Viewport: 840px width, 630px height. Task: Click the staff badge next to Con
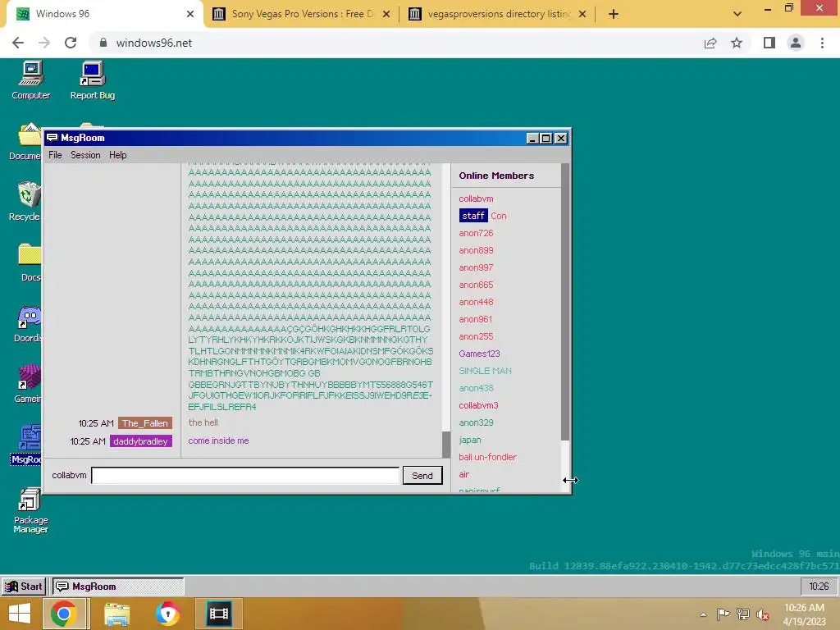click(x=473, y=216)
